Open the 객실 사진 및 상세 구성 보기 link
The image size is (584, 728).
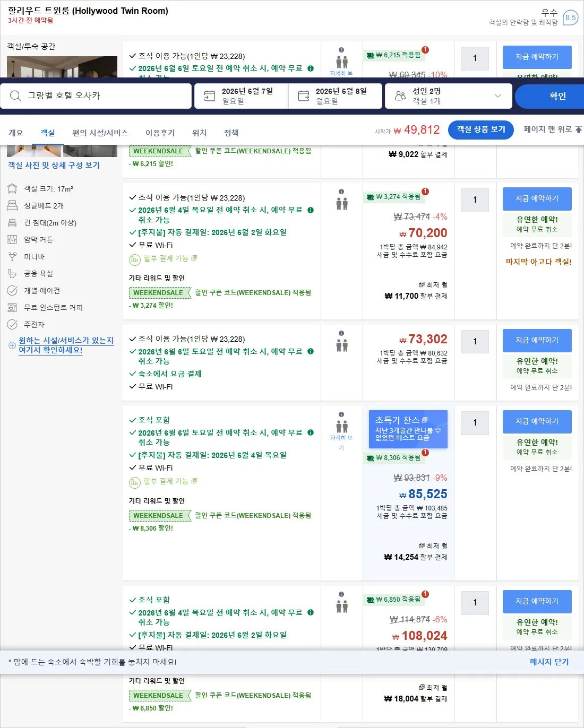tap(54, 165)
